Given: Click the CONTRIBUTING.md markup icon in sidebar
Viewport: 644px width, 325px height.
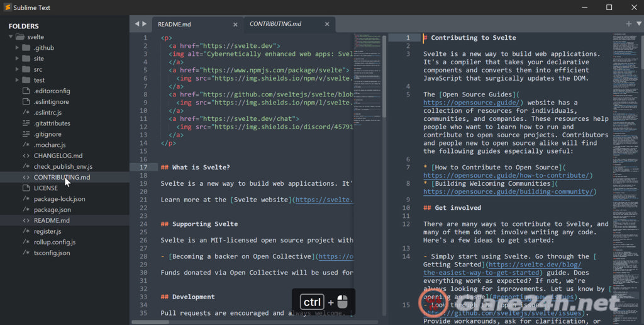Looking at the screenshot, I should 26,178.
